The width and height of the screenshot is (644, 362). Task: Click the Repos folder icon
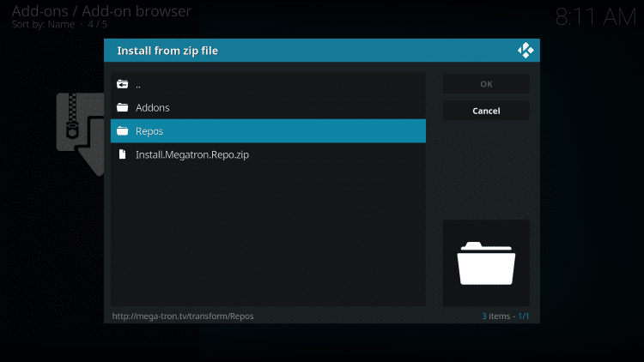[122, 131]
